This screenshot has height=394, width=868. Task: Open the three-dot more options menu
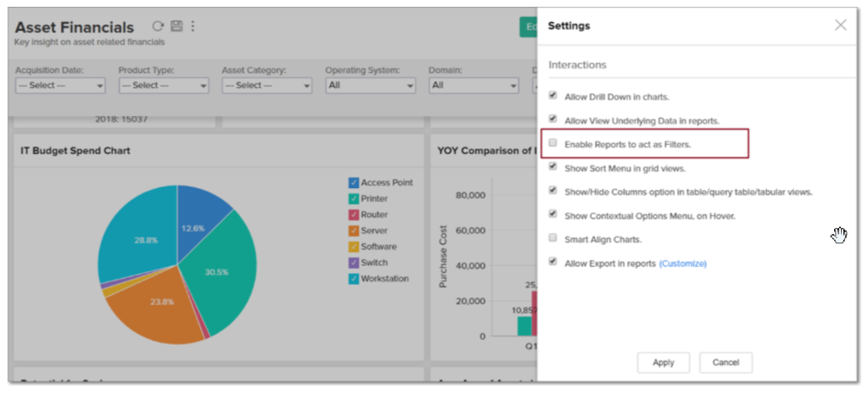coord(192,27)
